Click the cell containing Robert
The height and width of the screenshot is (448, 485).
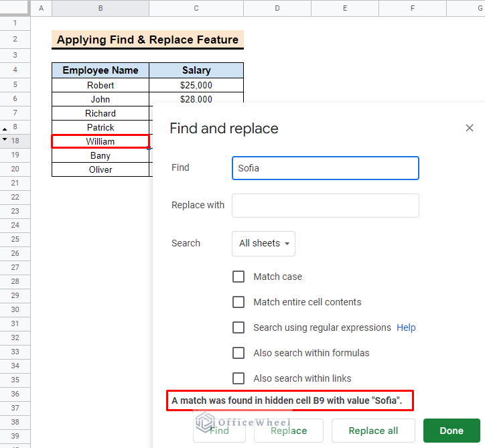(100, 85)
